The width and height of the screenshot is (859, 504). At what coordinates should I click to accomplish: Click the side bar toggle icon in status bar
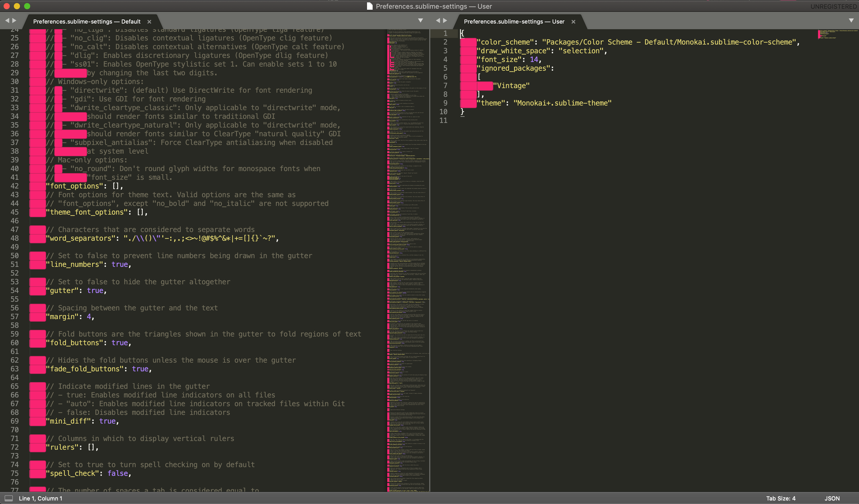point(9,498)
